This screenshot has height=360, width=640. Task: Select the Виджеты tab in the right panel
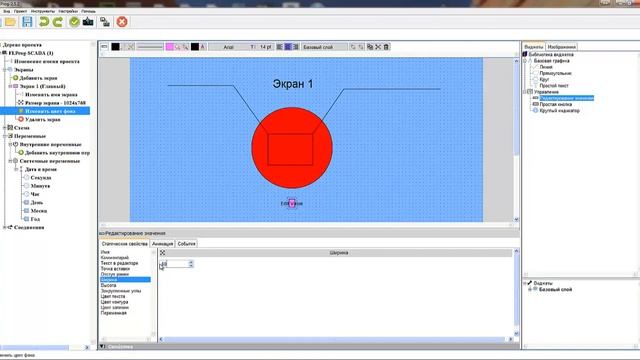(x=534, y=47)
